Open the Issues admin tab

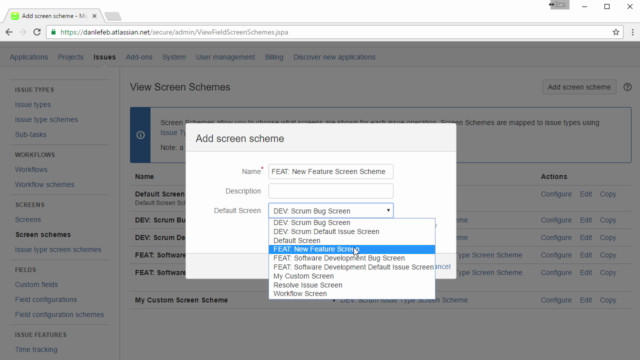point(104,57)
